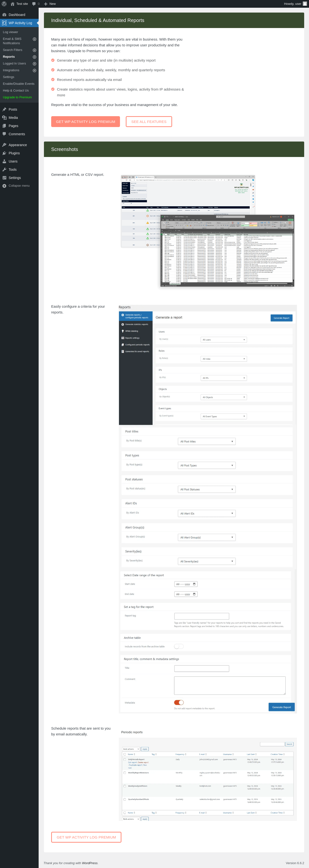
Task: Click the calendar icon in the Start date field
Action: pyautogui.click(x=194, y=584)
